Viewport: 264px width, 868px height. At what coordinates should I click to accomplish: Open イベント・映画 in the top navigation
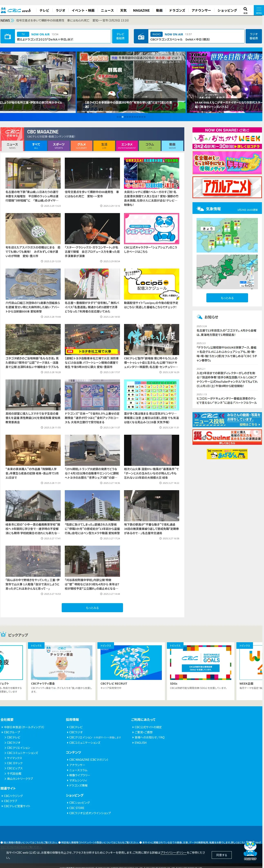coord(83,10)
